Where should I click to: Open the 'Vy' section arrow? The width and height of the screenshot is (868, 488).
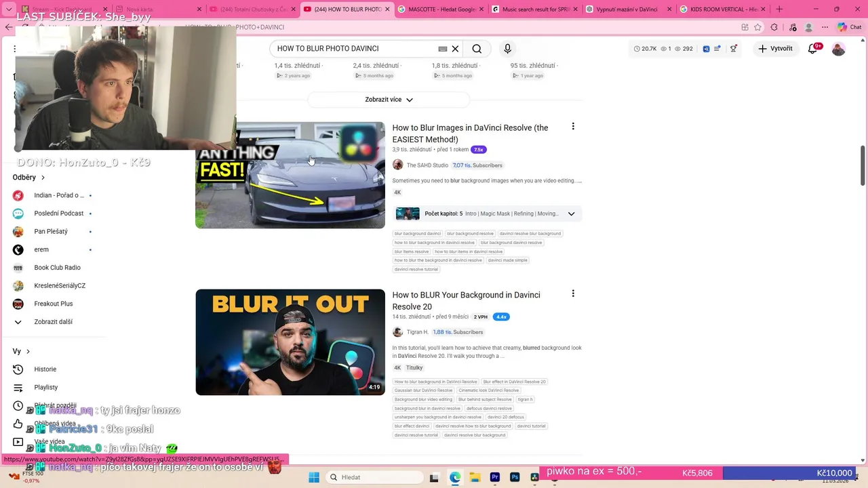(x=28, y=352)
